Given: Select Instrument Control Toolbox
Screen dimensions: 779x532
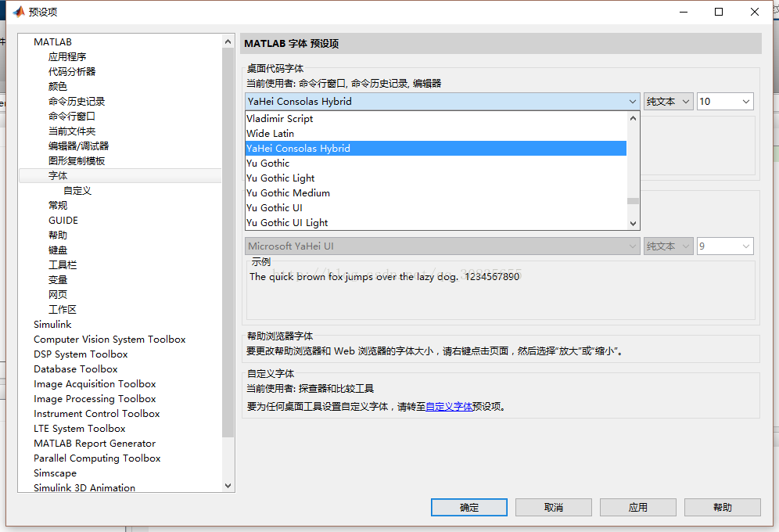Looking at the screenshot, I should 96,414.
